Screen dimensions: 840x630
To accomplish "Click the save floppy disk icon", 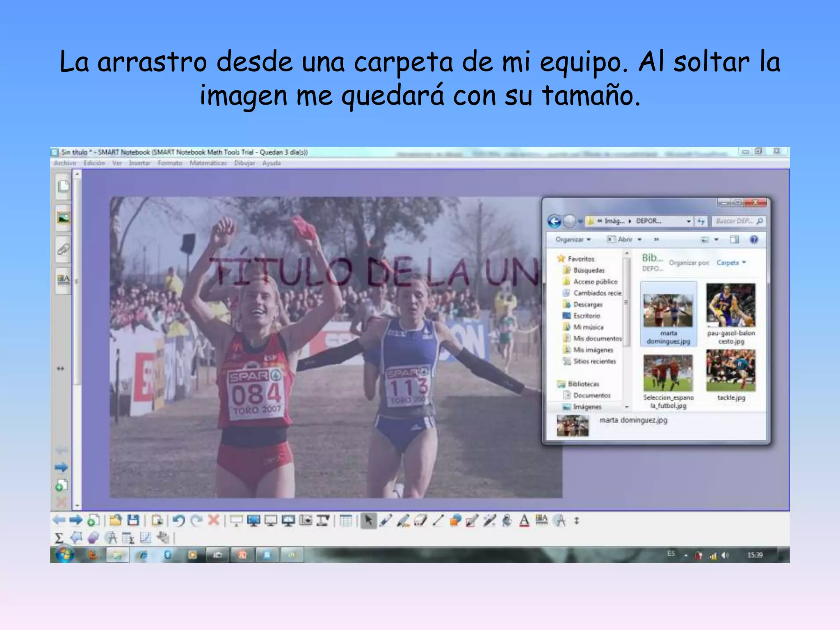I will pos(133,520).
